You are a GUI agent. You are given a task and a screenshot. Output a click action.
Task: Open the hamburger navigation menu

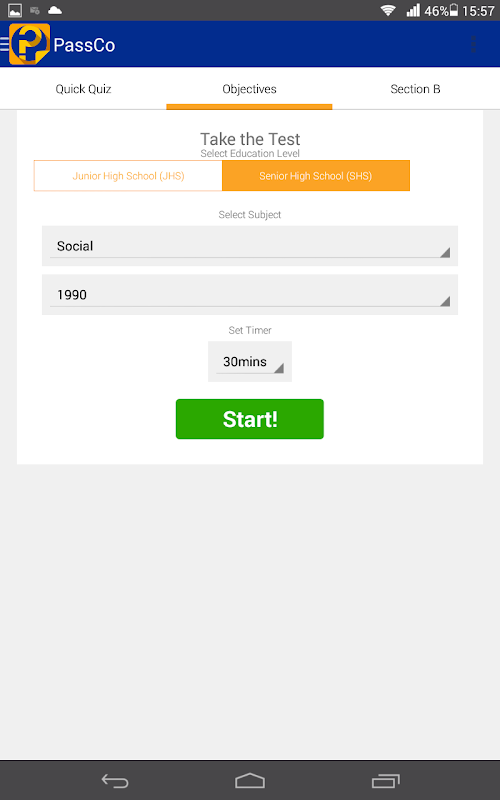(5, 44)
